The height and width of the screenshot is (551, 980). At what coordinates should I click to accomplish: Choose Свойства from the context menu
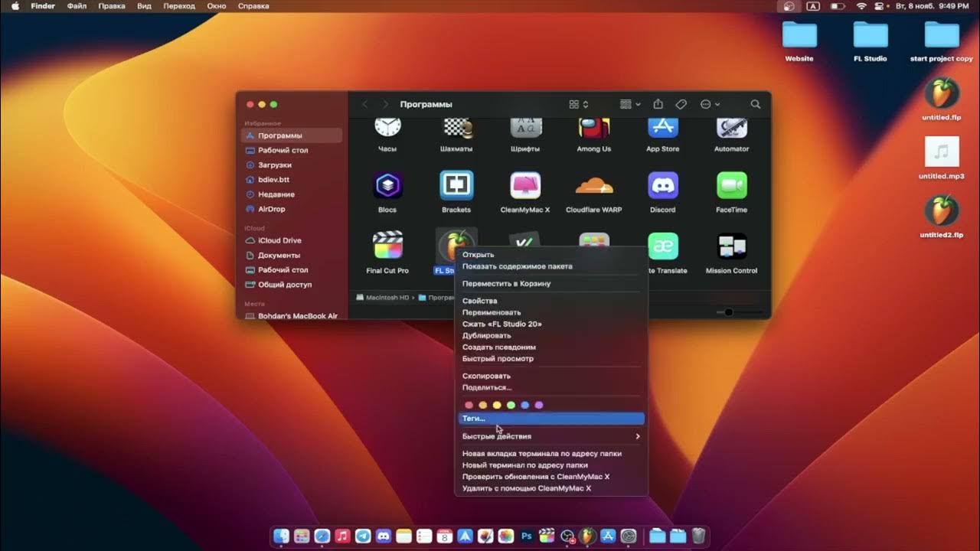[551, 301]
